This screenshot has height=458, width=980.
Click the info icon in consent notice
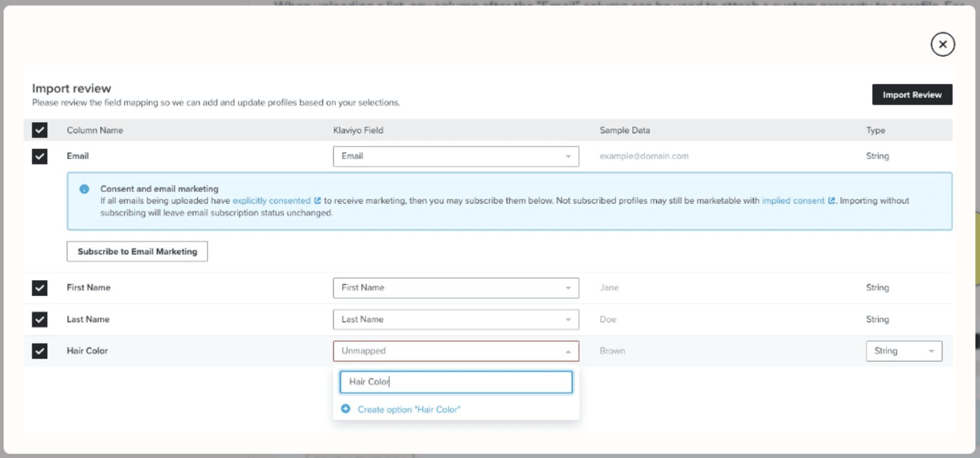tap(84, 189)
